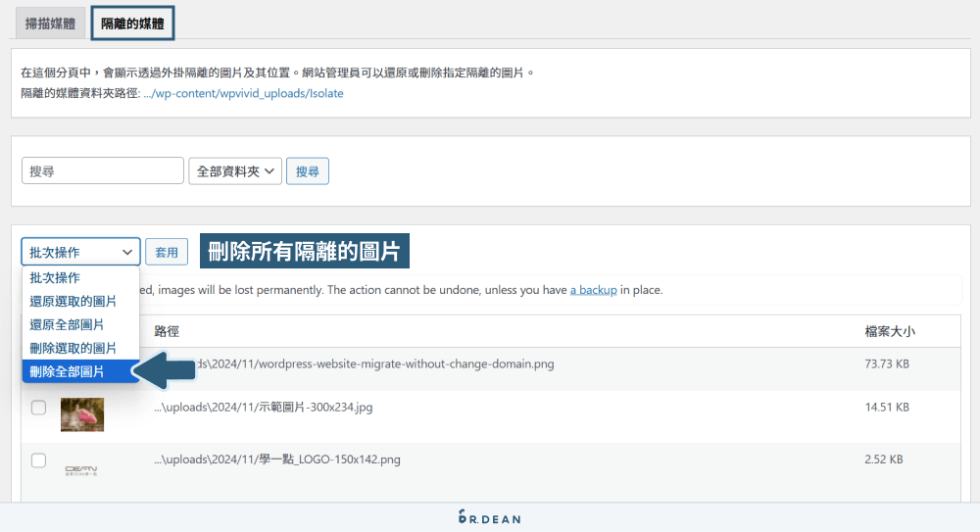Click the 14.51 KB file size
This screenshot has width=980, height=532.
click(886, 407)
